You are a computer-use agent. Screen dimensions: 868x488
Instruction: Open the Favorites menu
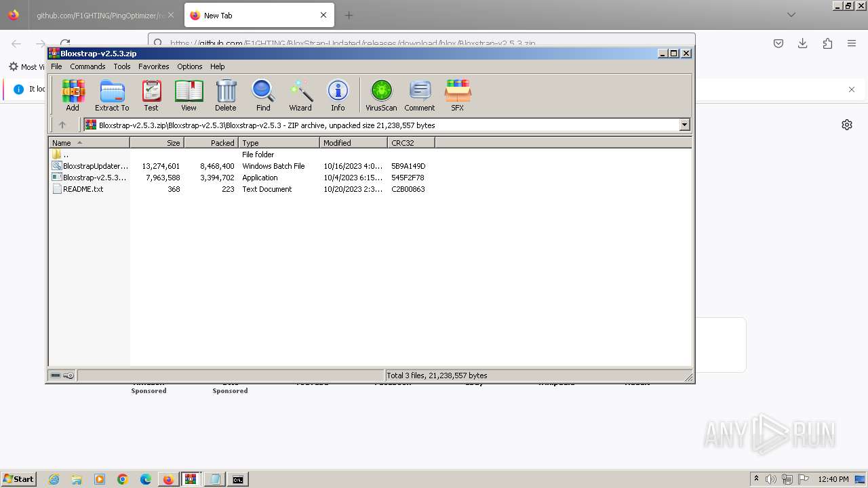(x=154, y=66)
